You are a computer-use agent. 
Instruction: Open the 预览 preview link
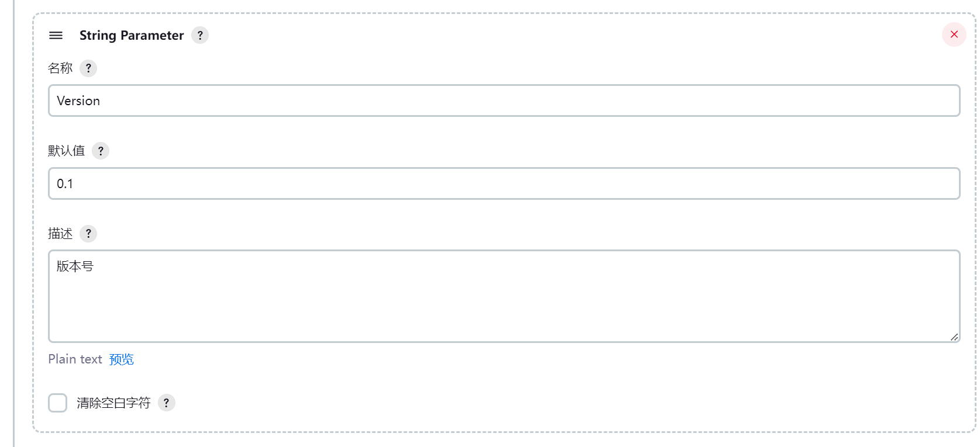click(122, 359)
